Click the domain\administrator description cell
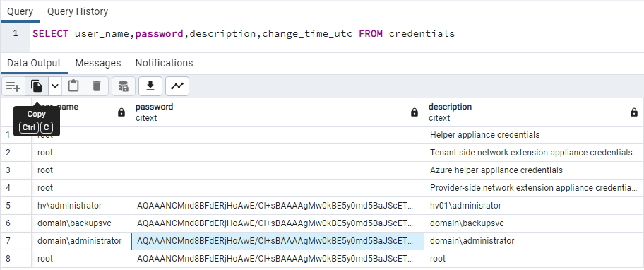644x270 pixels. 534,241
